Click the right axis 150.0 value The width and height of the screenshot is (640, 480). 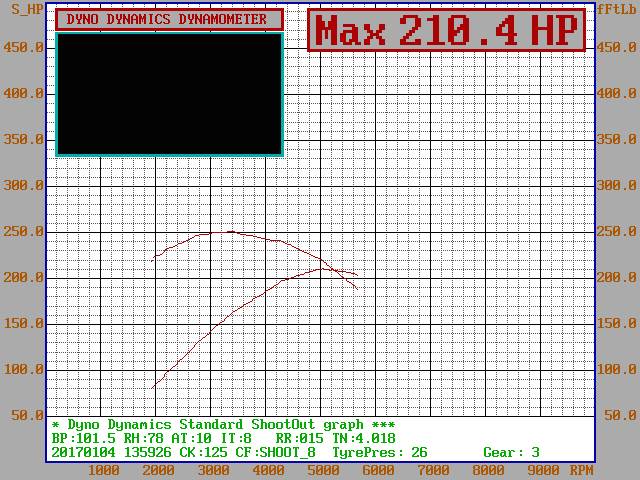pyautogui.click(x=617, y=323)
